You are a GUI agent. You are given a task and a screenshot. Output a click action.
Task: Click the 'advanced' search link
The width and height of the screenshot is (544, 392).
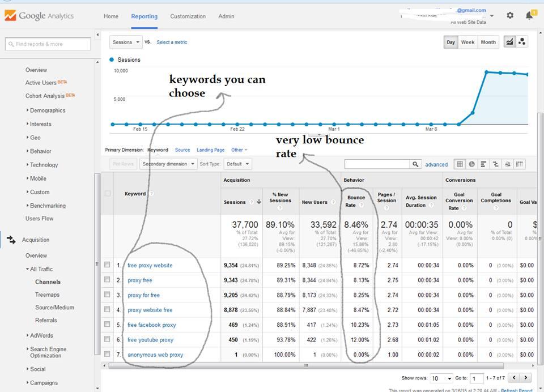(436, 164)
